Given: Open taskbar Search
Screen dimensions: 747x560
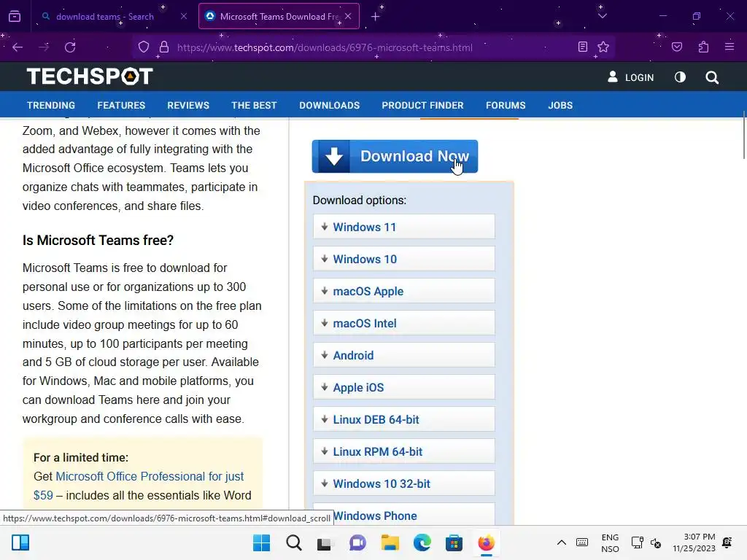Looking at the screenshot, I should pyautogui.click(x=294, y=542).
